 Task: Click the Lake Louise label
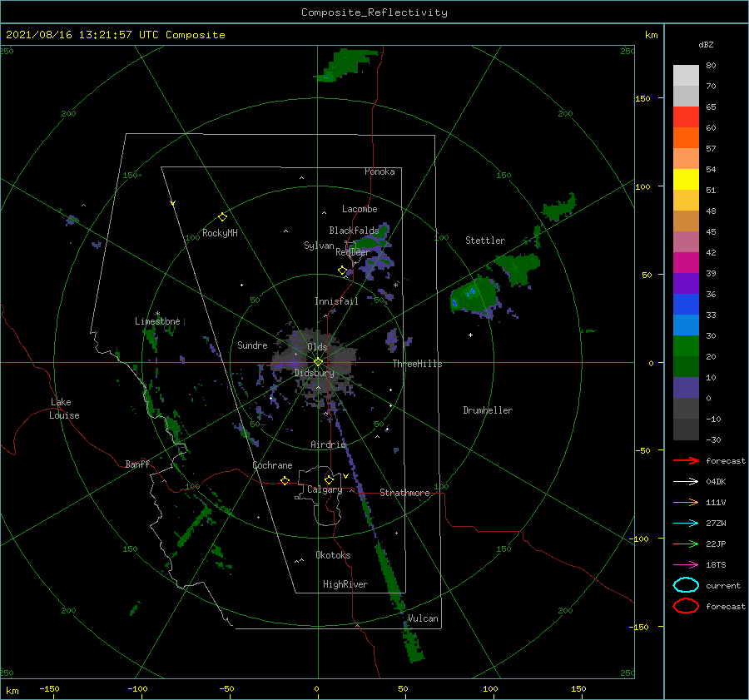pyautogui.click(x=64, y=409)
